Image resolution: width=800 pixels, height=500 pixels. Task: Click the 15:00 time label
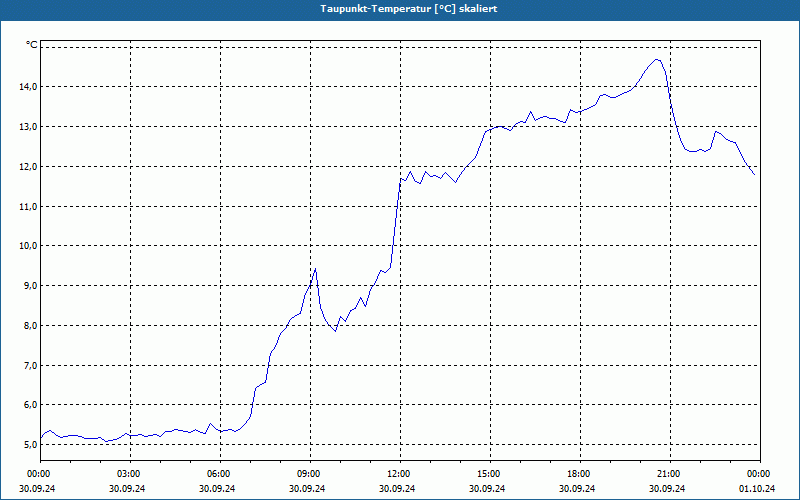(x=490, y=474)
